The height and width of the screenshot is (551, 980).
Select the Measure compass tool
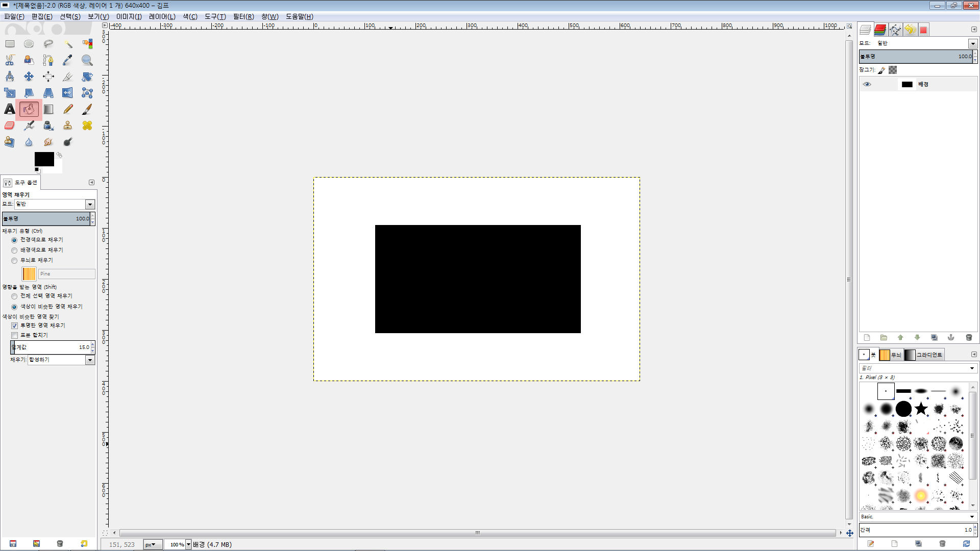tap(10, 77)
